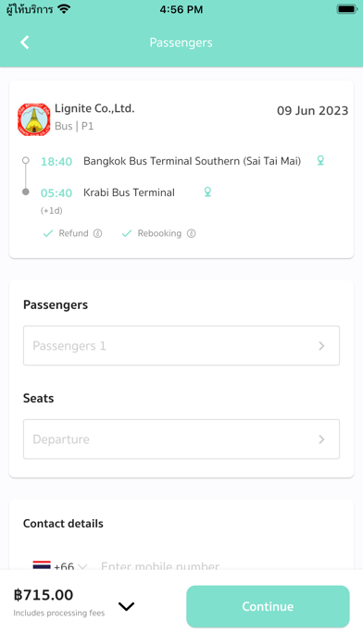Tap the Rebooking label
The height and width of the screenshot is (644, 363).
click(x=159, y=233)
